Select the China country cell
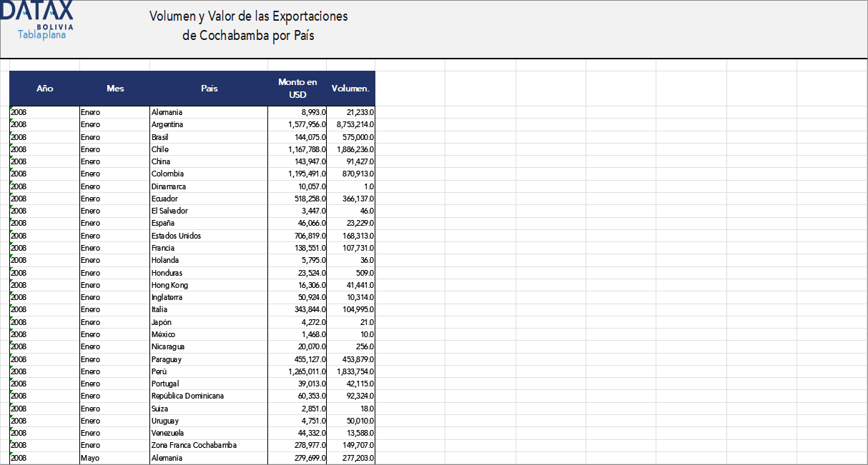Viewport: 868px width, 465px height. pos(209,161)
